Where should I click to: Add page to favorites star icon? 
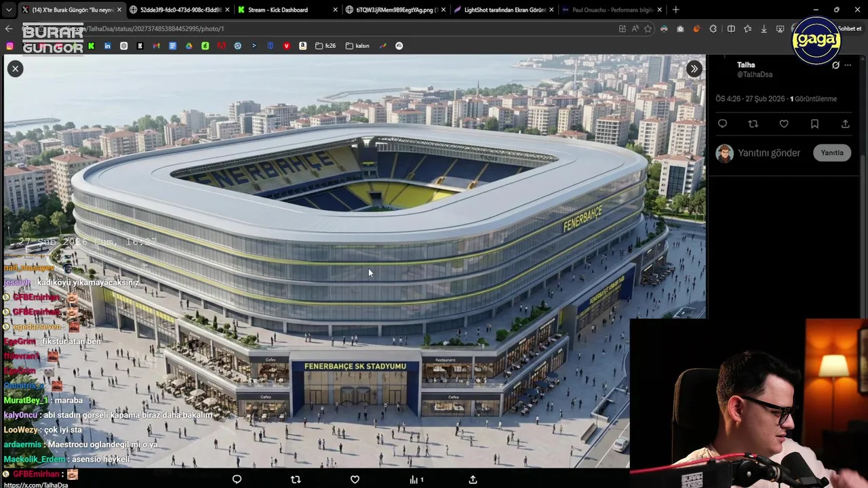tap(648, 28)
